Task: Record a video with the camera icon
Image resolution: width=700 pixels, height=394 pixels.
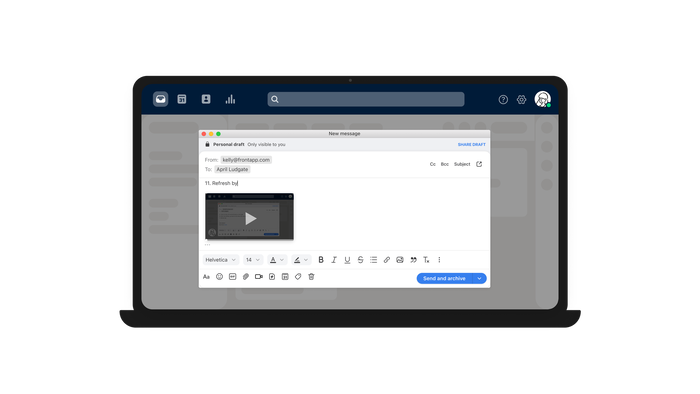Action: point(258,277)
